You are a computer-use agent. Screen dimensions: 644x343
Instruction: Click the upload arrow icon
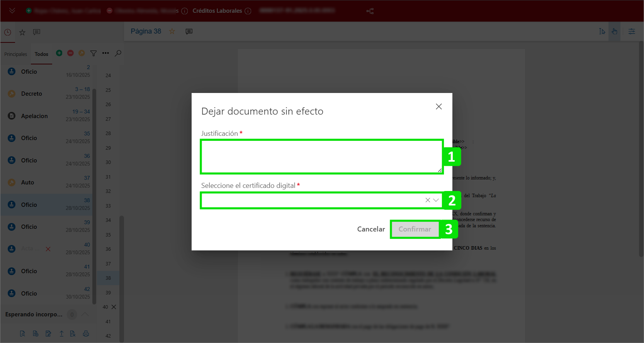tap(61, 334)
